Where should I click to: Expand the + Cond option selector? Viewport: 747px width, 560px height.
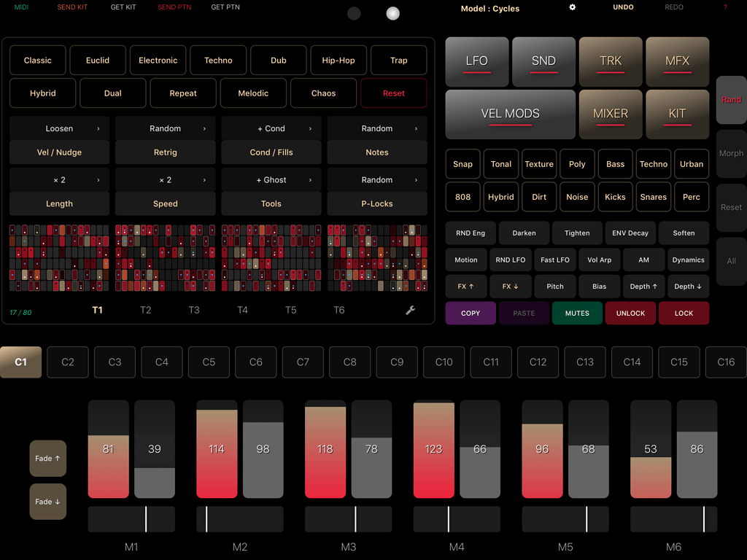271,128
